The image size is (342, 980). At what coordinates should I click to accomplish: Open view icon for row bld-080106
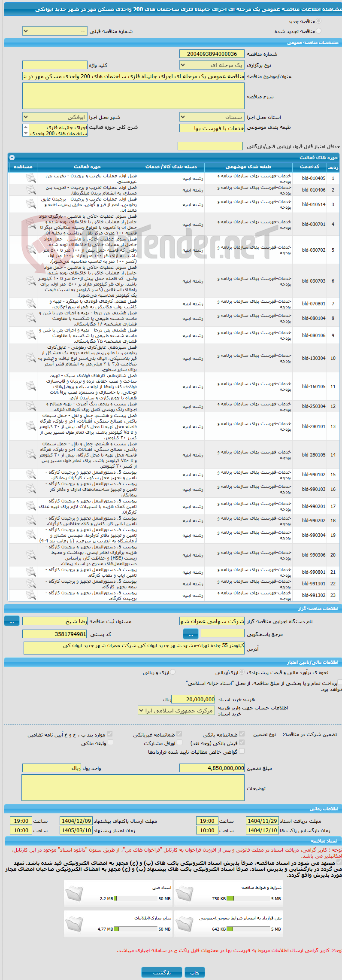tap(31, 335)
